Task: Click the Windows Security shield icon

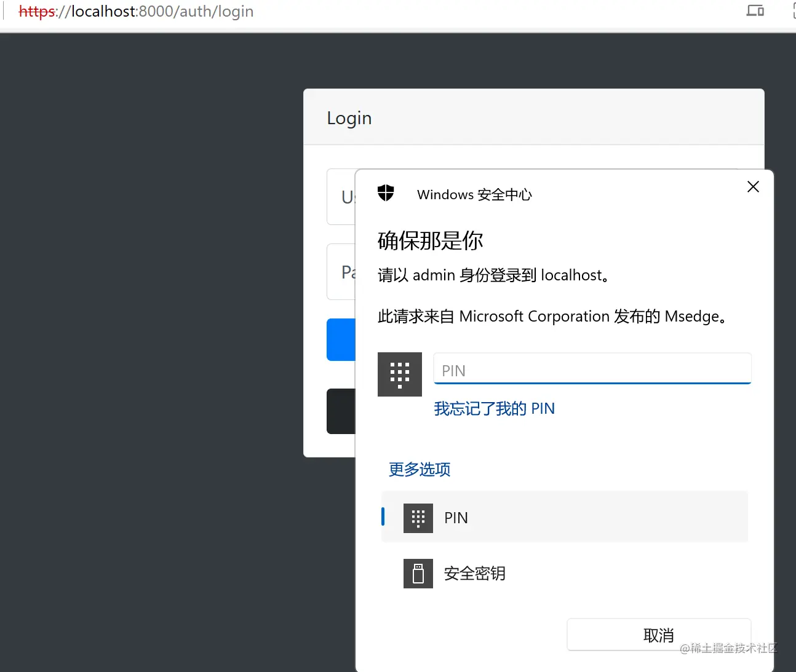Action: coord(386,193)
